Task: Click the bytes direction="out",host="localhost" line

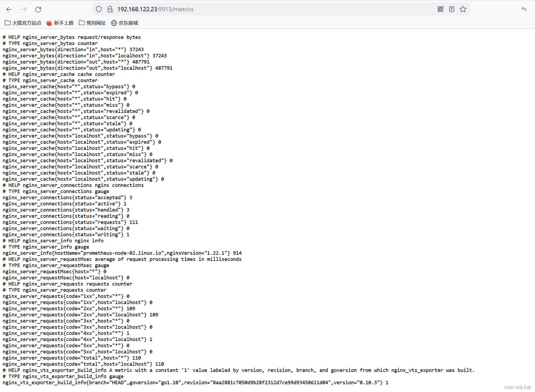Action: tap(88, 68)
